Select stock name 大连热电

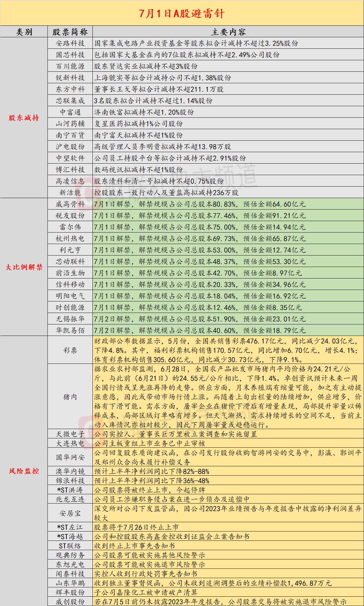tap(70, 444)
